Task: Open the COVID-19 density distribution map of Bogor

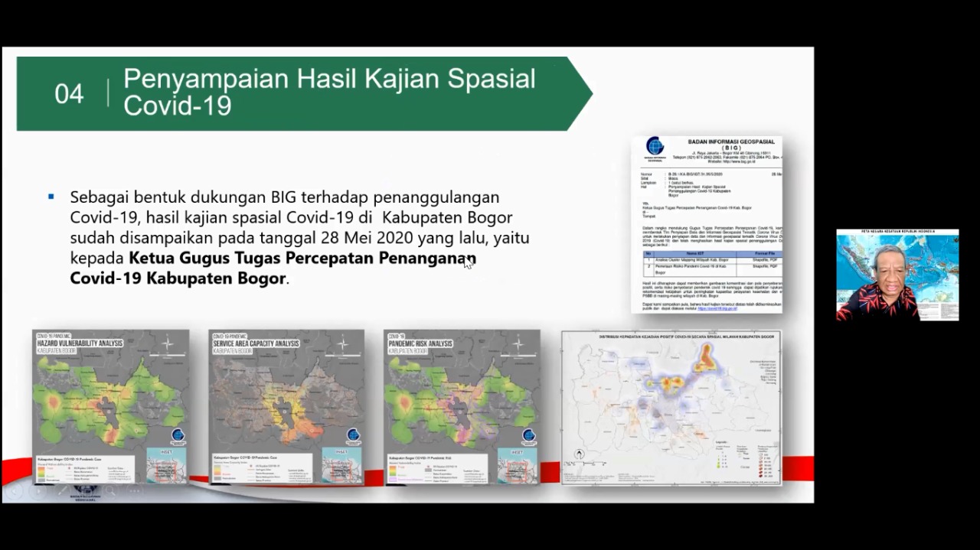Action: point(671,407)
